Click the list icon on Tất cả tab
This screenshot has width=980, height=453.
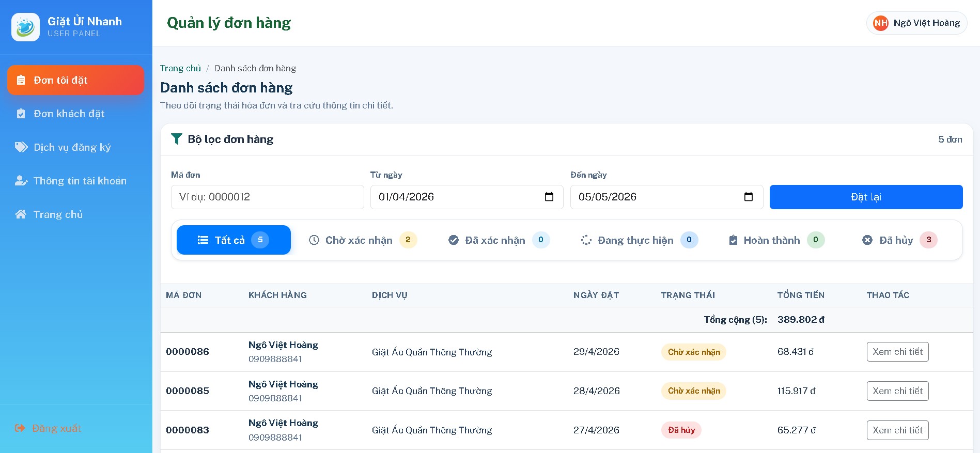(203, 240)
